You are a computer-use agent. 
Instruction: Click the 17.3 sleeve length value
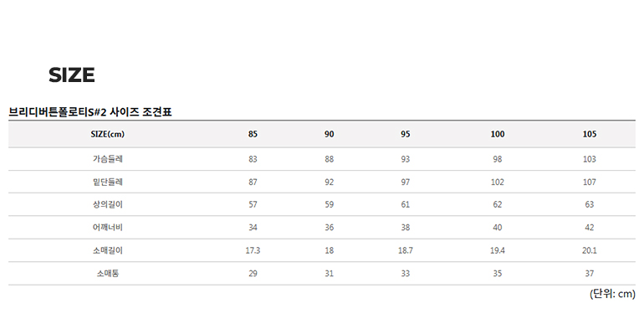(253, 250)
